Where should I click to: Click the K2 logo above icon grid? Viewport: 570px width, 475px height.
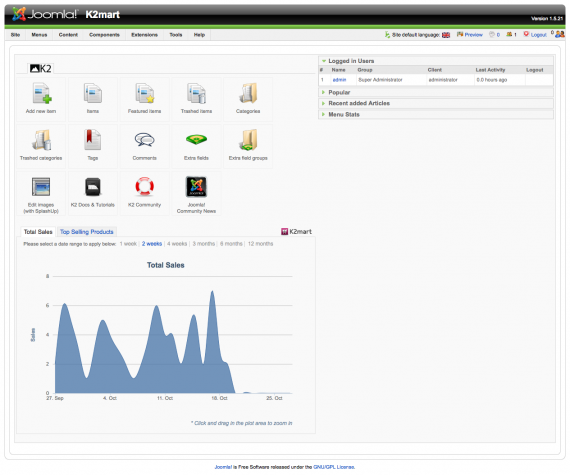coord(41,68)
